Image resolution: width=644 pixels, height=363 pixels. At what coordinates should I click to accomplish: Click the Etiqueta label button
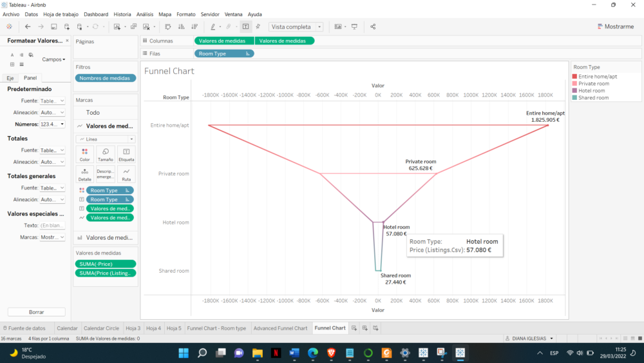(126, 154)
